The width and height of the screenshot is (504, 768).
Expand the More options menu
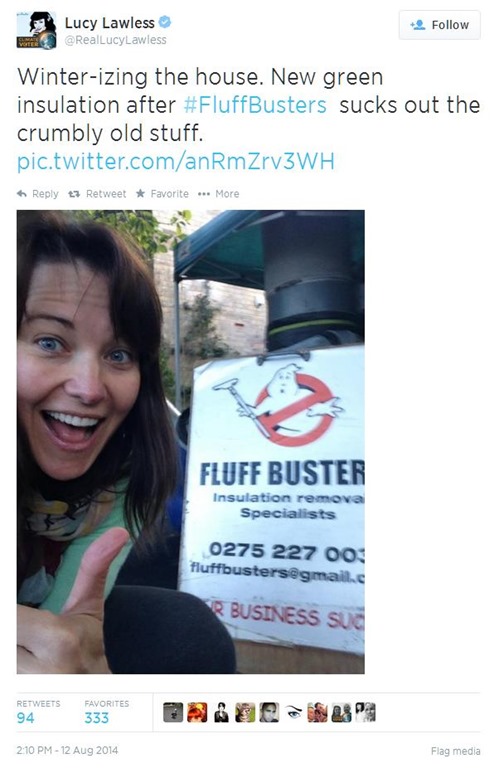pos(218,194)
